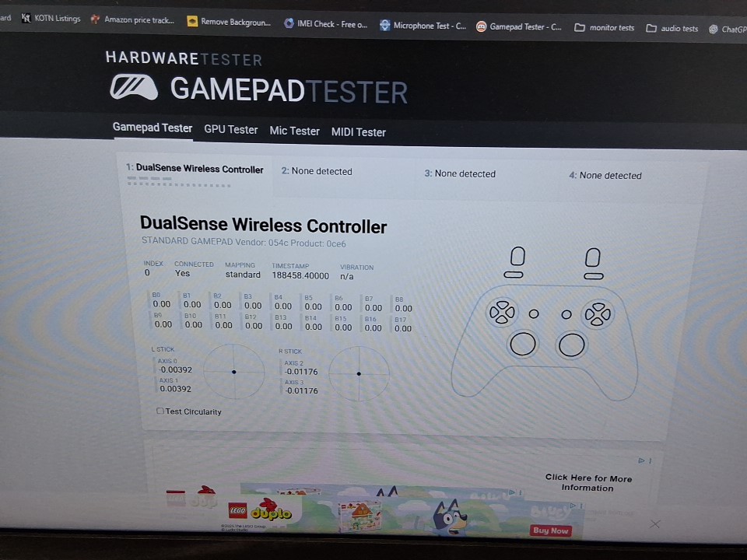
Task: Click the left analog stick on controller diagram
Action: click(523, 343)
